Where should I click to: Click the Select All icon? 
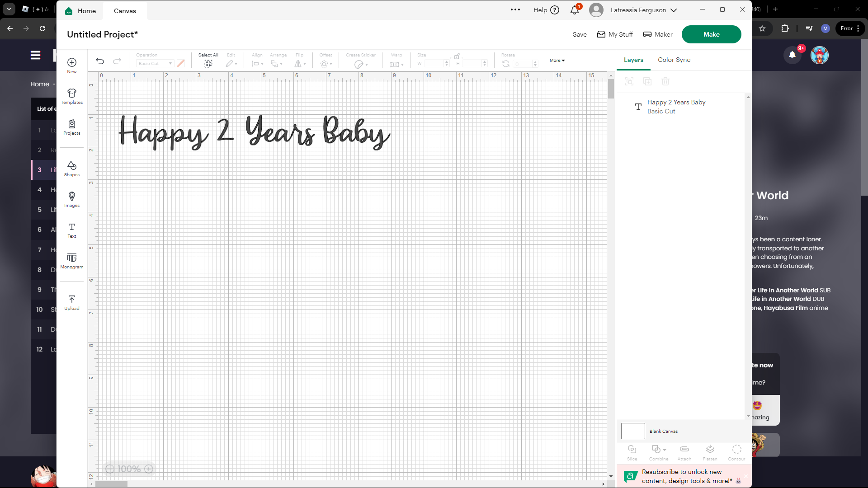pyautogui.click(x=208, y=64)
